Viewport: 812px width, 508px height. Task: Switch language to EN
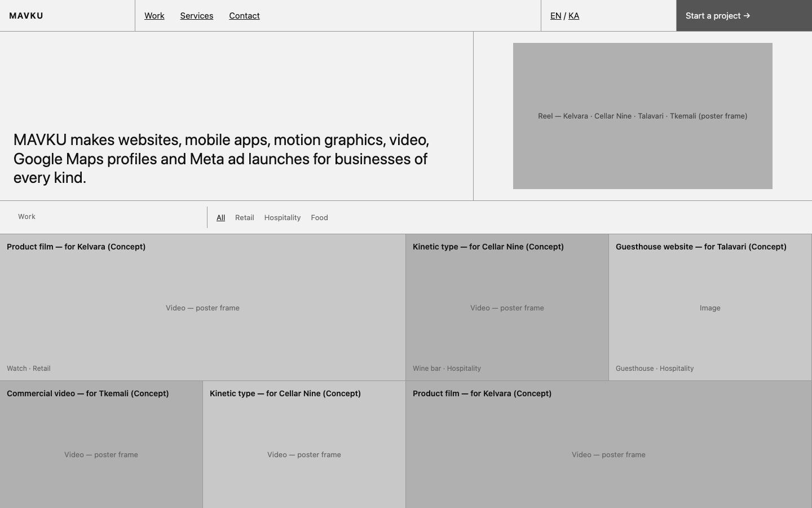555,16
